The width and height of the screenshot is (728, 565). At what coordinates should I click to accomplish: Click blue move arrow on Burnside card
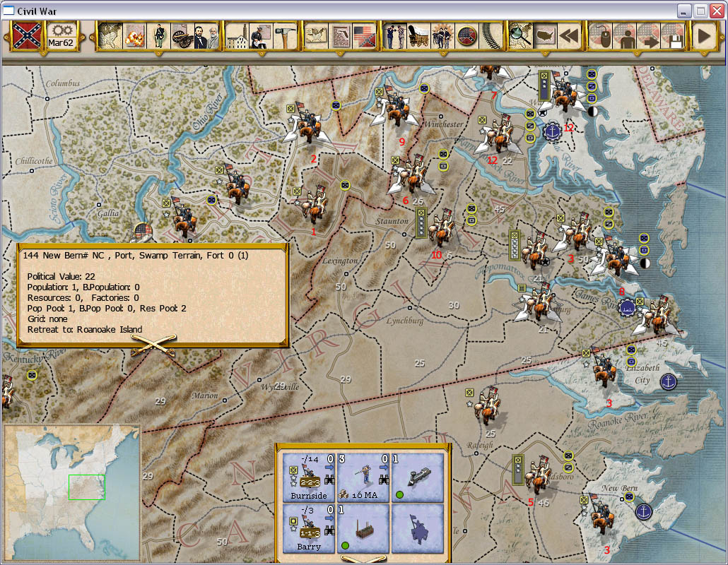(329, 468)
